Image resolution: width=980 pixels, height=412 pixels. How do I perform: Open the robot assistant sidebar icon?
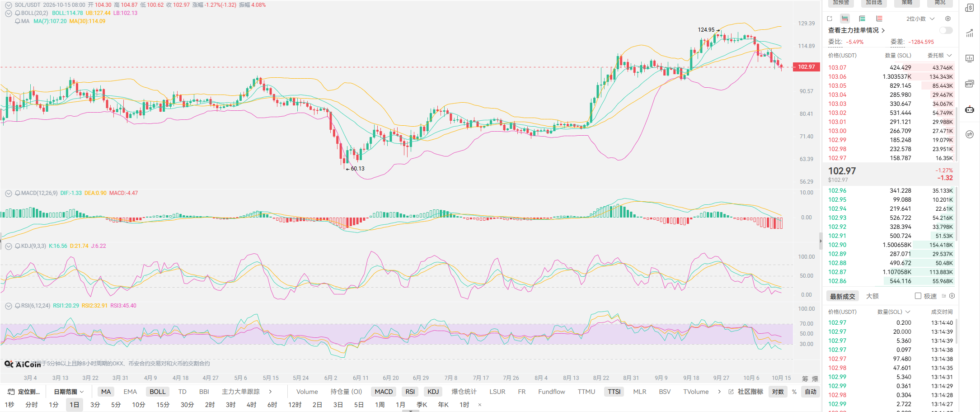[970, 109]
